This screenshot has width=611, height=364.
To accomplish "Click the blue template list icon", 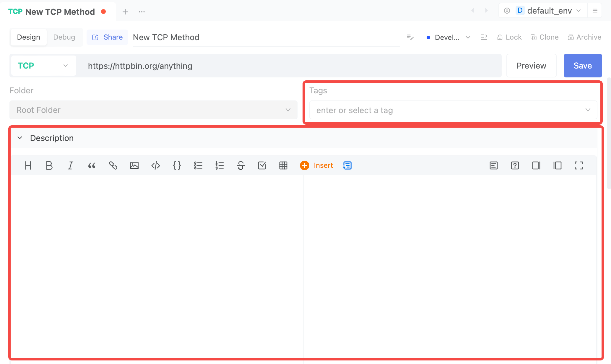I will point(347,165).
